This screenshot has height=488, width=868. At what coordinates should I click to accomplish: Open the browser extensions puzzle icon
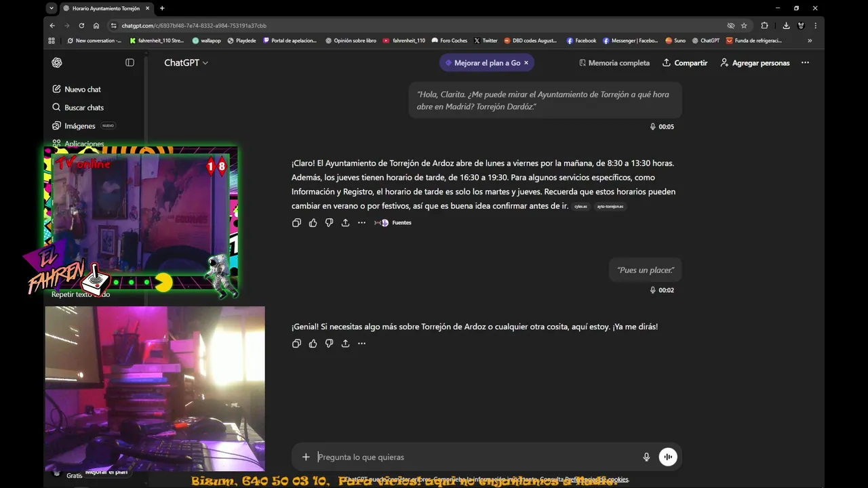click(764, 26)
